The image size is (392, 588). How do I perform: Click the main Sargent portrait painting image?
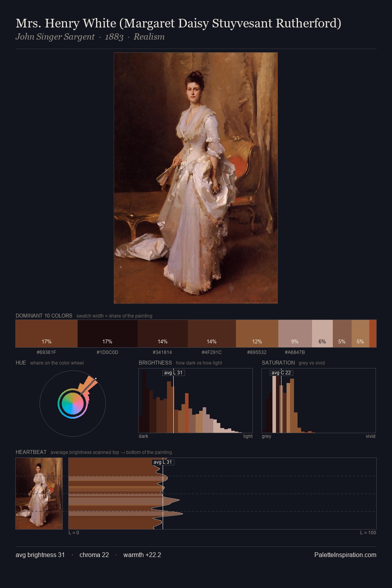(x=196, y=178)
